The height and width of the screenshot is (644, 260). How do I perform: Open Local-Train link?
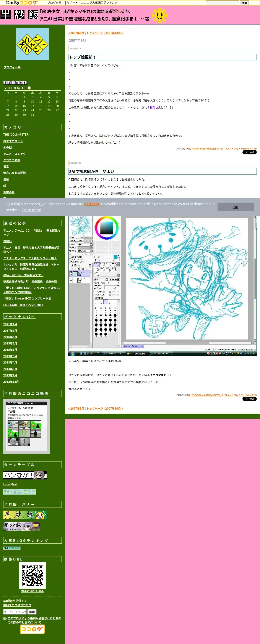click(11, 484)
